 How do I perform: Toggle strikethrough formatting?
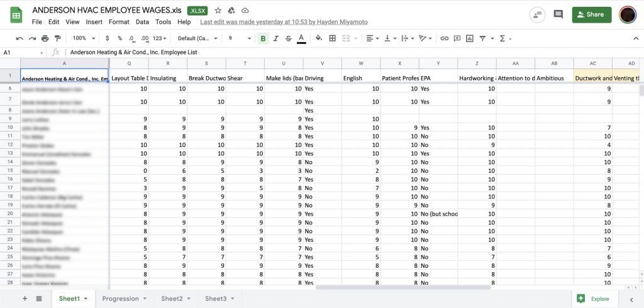point(288,38)
